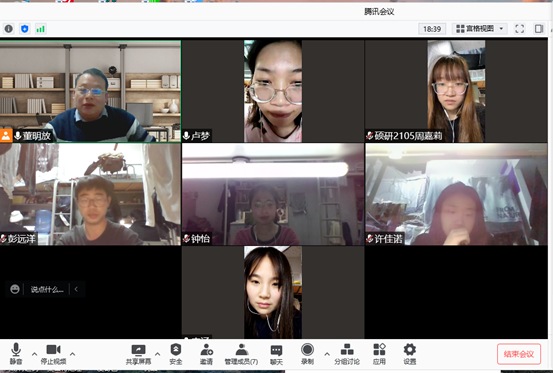Stop video with the camera button

pos(53,354)
